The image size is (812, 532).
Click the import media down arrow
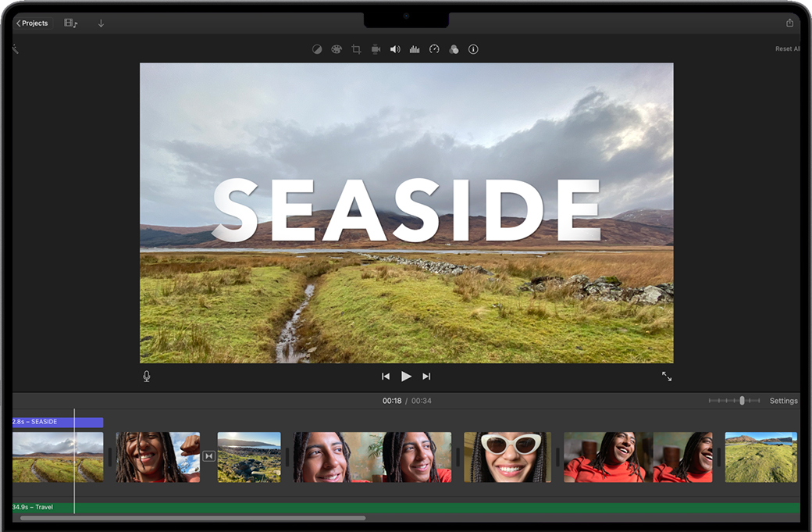tap(101, 23)
